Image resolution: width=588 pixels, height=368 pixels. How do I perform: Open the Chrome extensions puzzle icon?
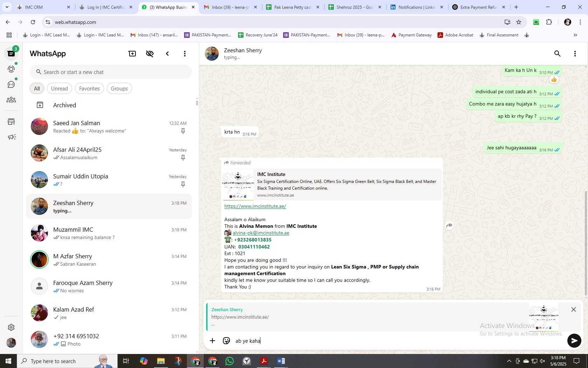[x=549, y=22]
